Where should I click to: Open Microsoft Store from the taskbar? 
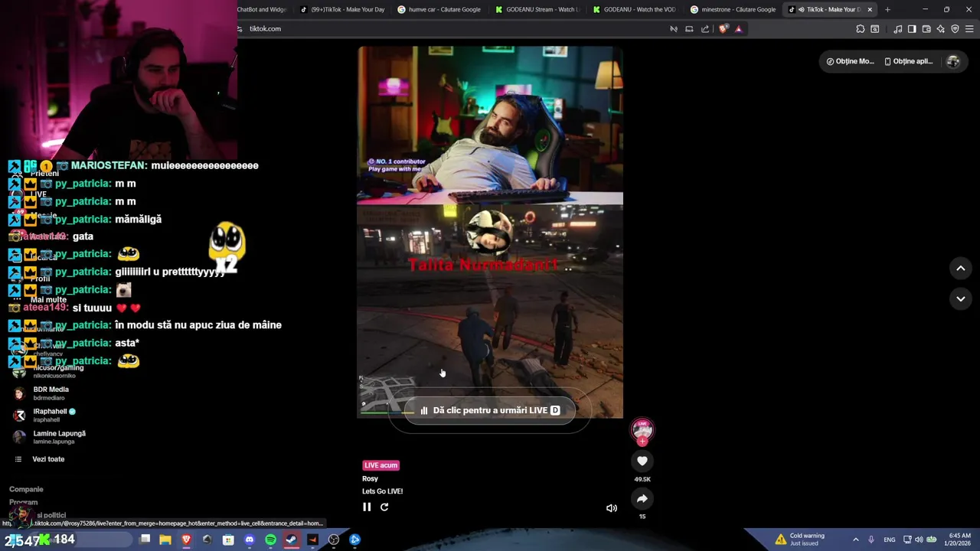[x=228, y=540]
